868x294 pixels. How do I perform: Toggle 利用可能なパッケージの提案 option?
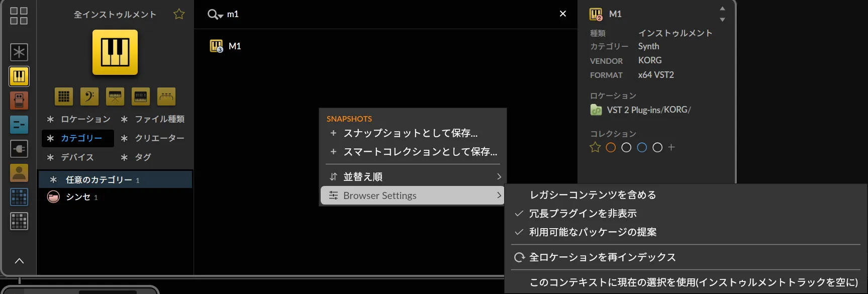coord(687,232)
